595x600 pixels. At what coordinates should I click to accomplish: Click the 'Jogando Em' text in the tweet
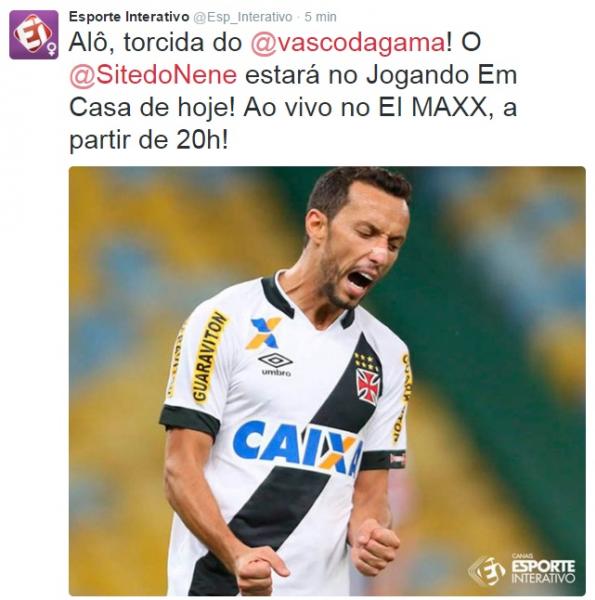[442, 75]
